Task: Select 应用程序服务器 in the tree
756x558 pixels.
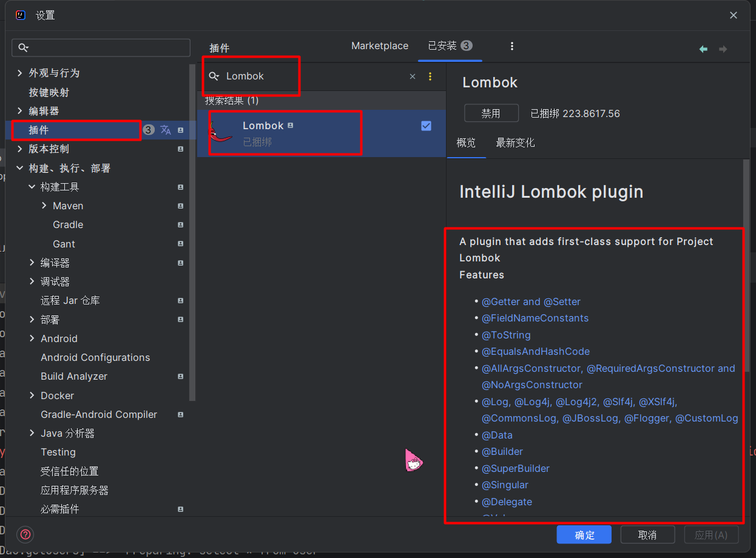Action: pos(74,490)
